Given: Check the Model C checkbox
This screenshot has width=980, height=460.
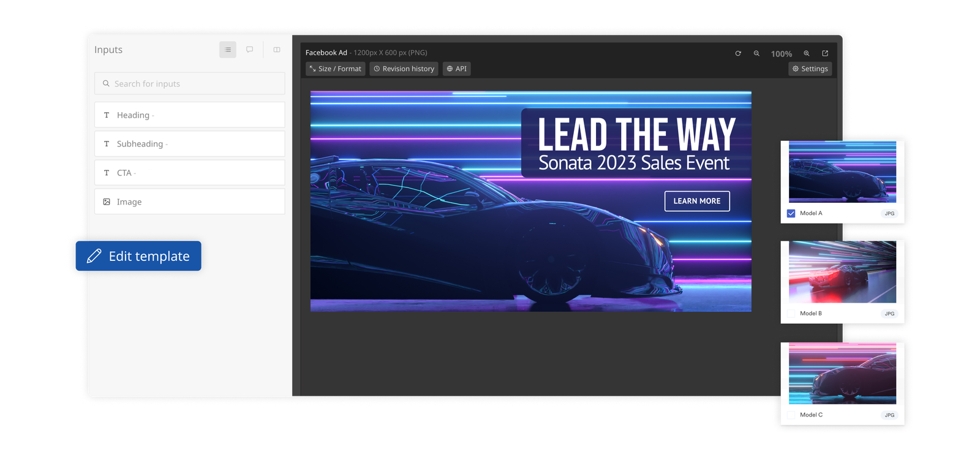Looking at the screenshot, I should (x=791, y=415).
